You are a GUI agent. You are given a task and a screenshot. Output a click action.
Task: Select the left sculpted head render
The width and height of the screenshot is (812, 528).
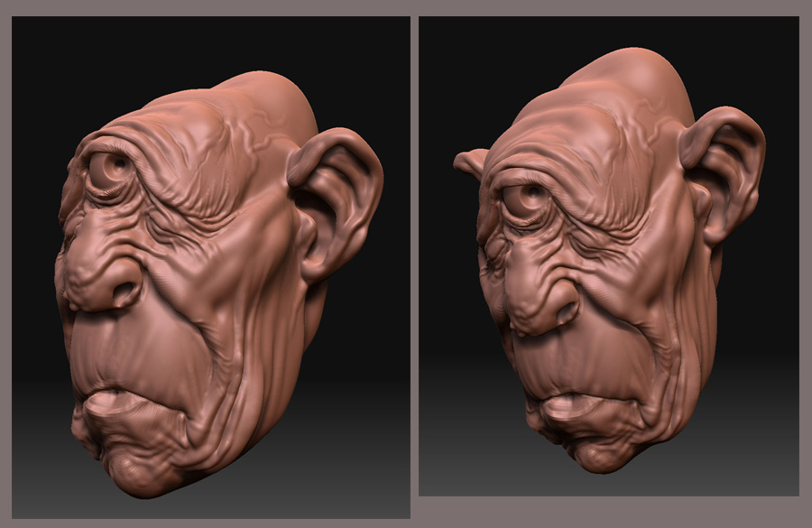click(211, 267)
